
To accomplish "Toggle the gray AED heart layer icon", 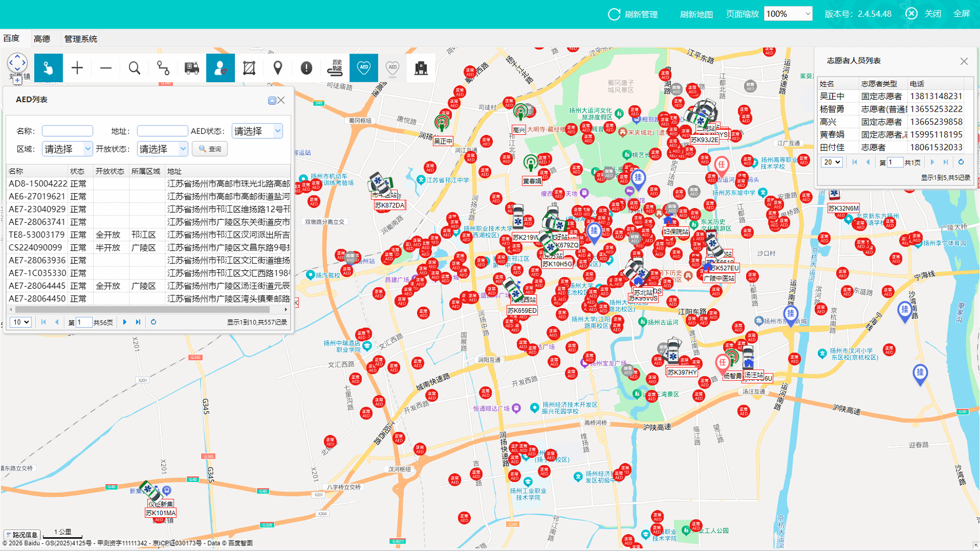I will (392, 68).
